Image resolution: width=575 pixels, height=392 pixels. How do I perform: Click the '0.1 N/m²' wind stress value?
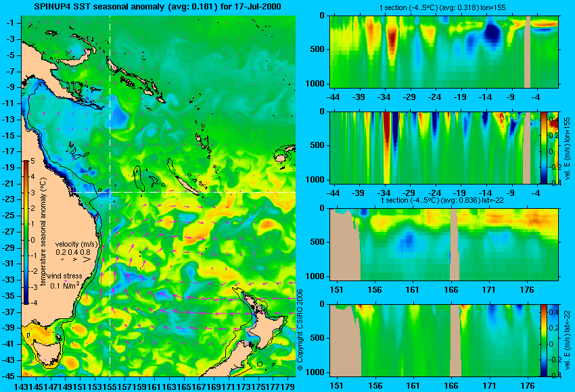[x=64, y=285]
